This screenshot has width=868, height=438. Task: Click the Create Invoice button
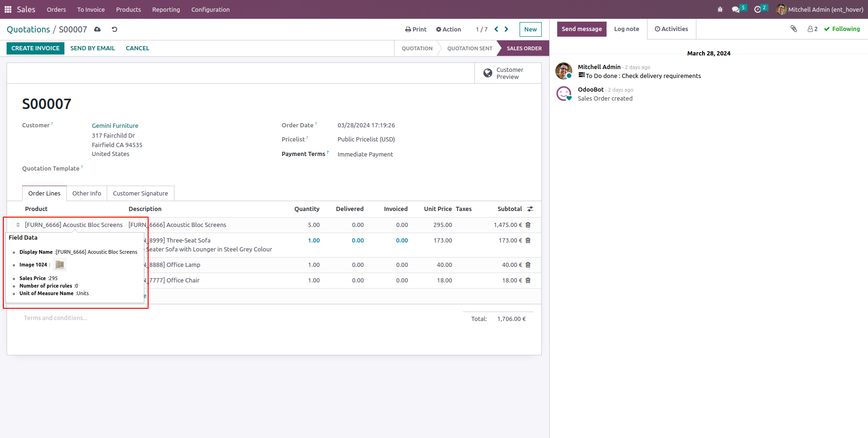(35, 48)
